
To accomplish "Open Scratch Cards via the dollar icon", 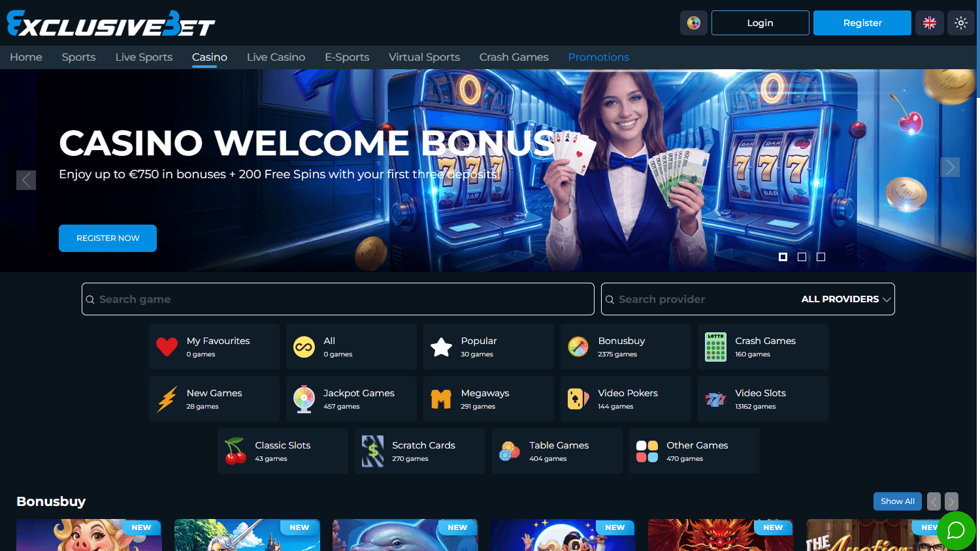I will pos(373,451).
